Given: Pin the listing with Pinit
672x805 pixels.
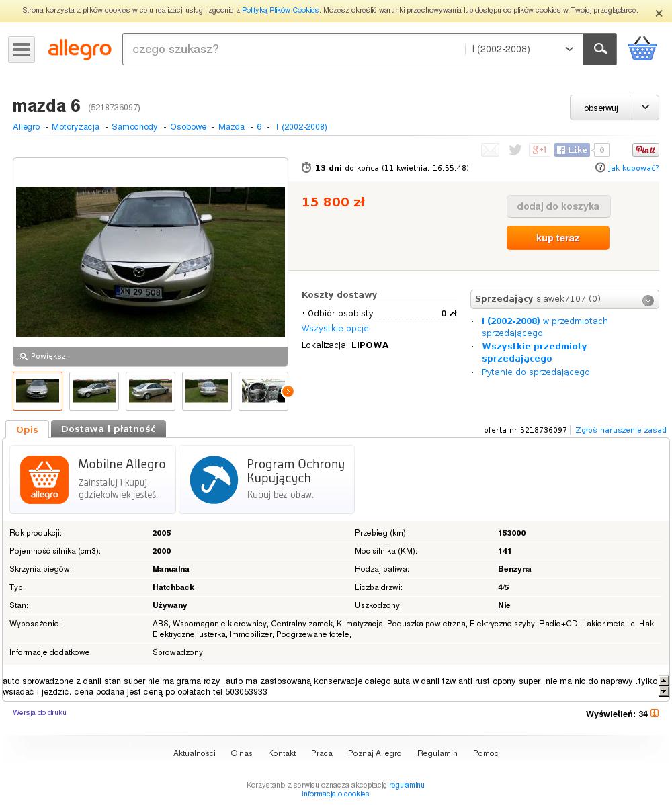Looking at the screenshot, I should click(645, 150).
